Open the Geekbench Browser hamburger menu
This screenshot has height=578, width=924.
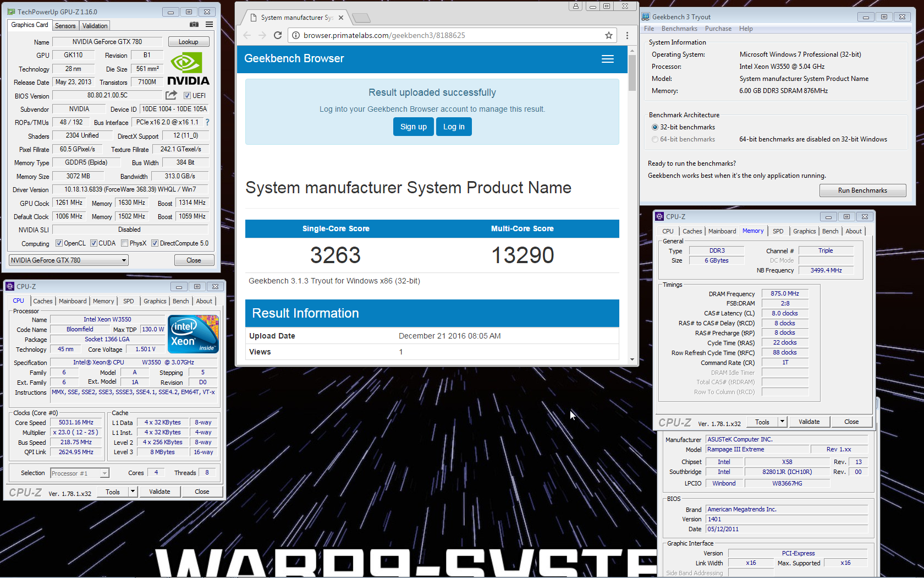point(608,59)
